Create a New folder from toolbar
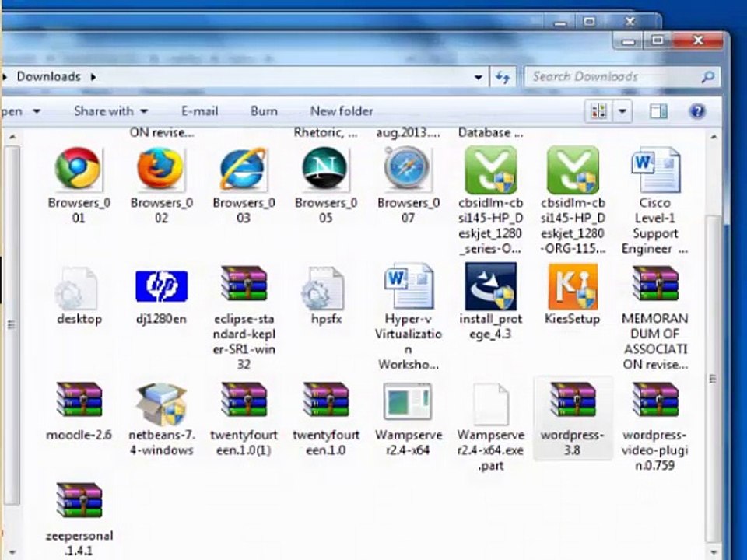747x560 pixels. 342,111
